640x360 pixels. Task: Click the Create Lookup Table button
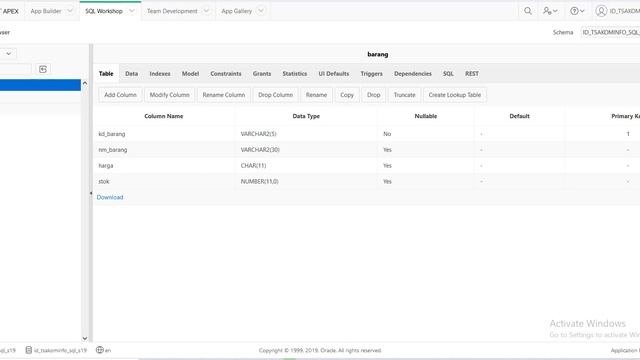tap(455, 95)
